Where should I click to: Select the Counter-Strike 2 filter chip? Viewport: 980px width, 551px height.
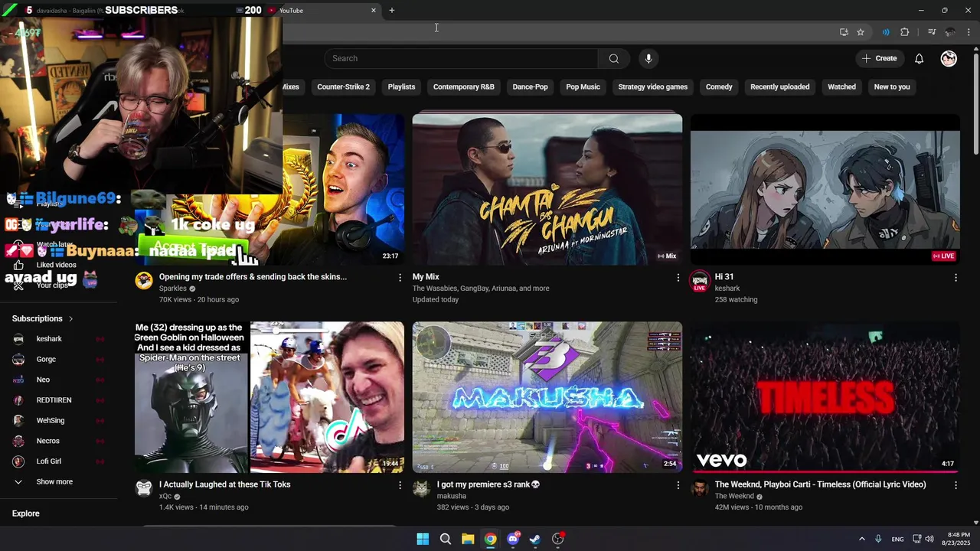(x=343, y=86)
